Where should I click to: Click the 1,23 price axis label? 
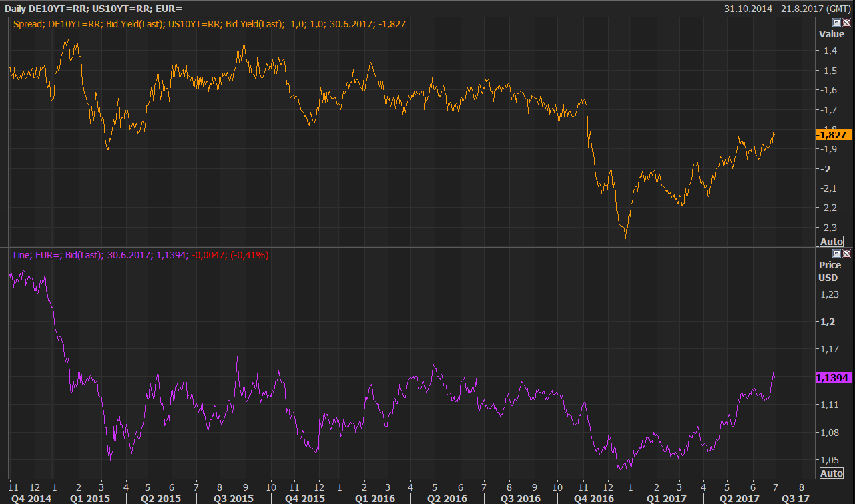tap(830, 294)
